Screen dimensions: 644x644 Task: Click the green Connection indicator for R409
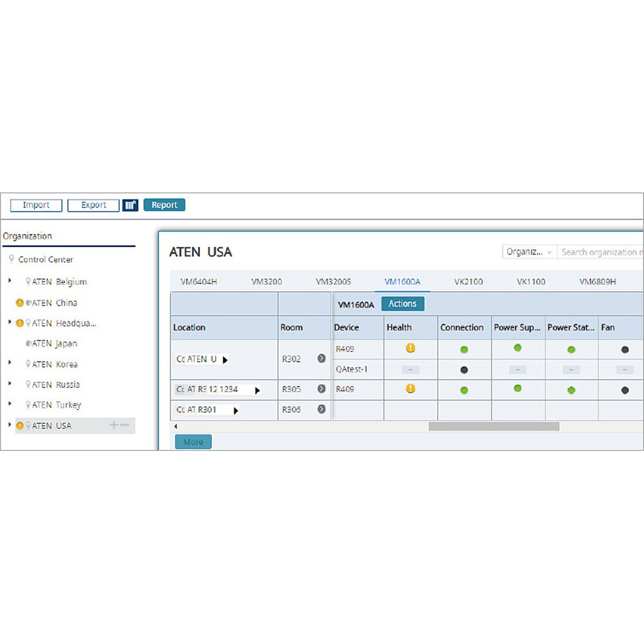point(464,349)
